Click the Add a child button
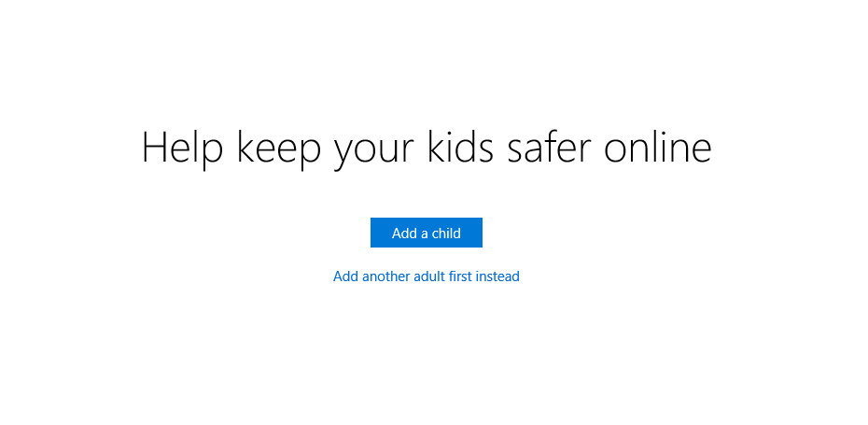This screenshot has height=425, width=868. 426,233
